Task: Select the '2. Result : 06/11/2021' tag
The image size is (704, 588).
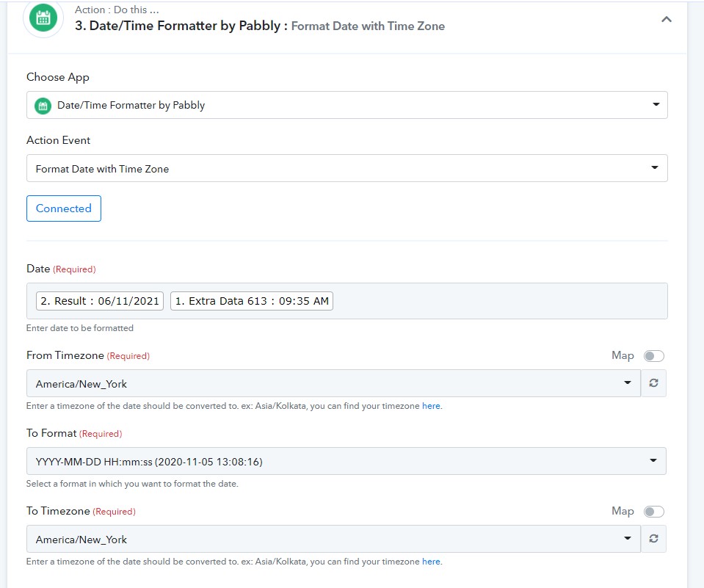Action: click(100, 301)
